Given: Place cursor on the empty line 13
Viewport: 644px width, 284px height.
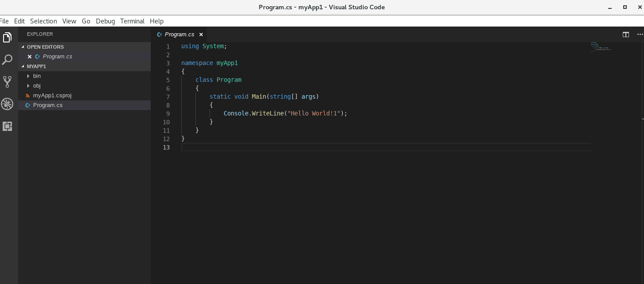Looking at the screenshot, I should [x=385, y=147].
